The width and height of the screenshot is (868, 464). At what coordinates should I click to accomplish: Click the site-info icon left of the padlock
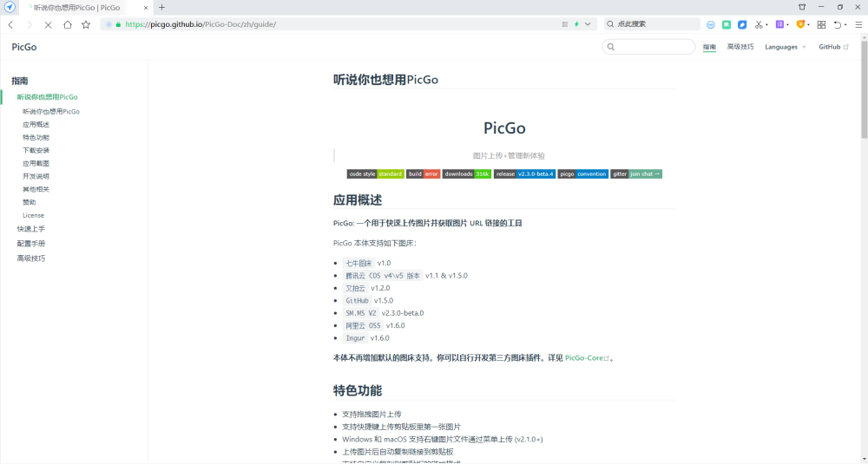108,24
